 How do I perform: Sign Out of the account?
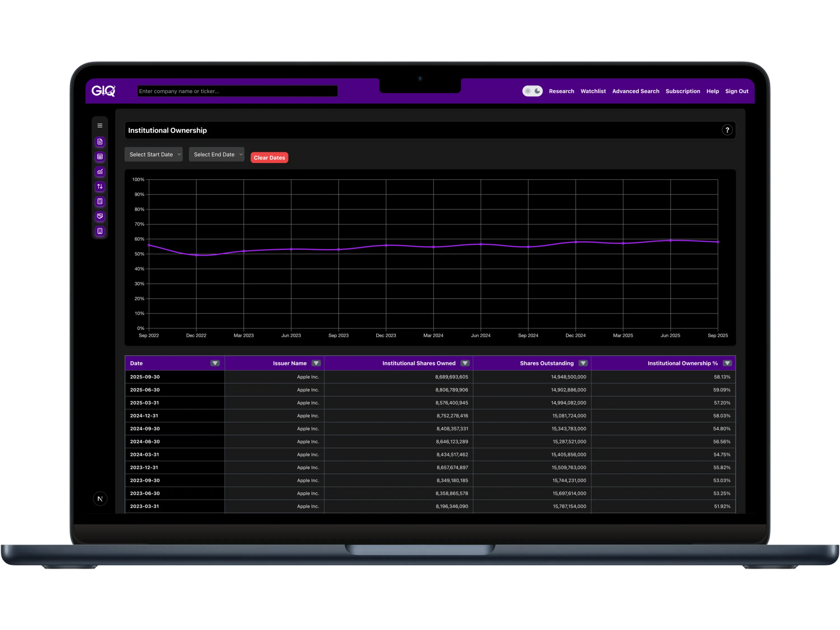coord(737,91)
